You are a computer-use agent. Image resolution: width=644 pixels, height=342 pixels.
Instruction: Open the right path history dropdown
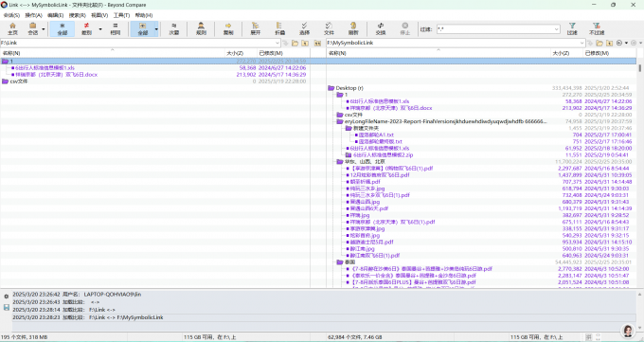[x=582, y=43]
